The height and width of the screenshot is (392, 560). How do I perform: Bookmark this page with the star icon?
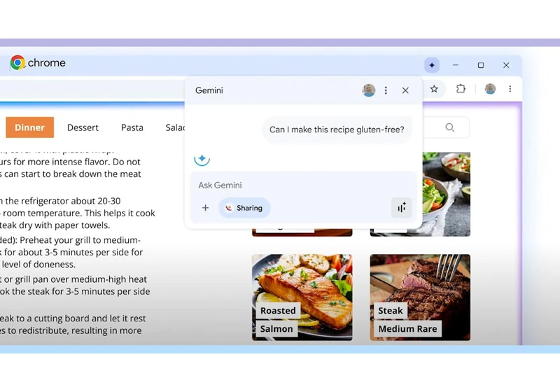tap(434, 89)
